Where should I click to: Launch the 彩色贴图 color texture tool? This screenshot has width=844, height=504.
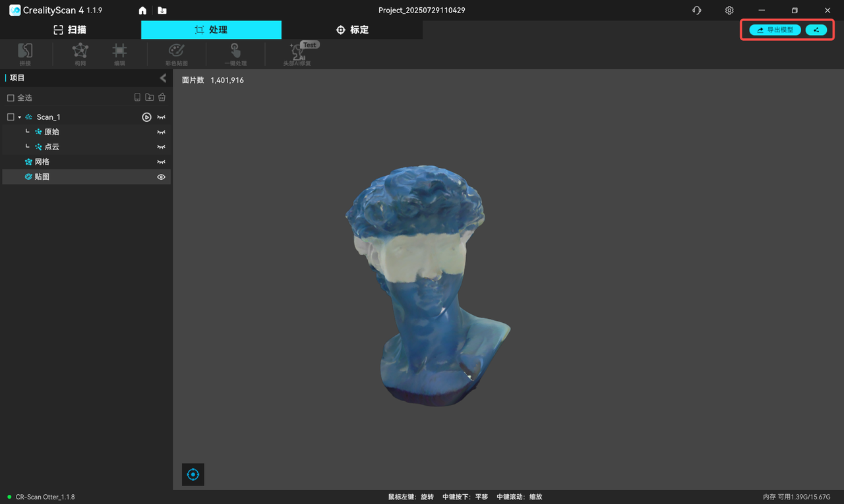(x=177, y=54)
